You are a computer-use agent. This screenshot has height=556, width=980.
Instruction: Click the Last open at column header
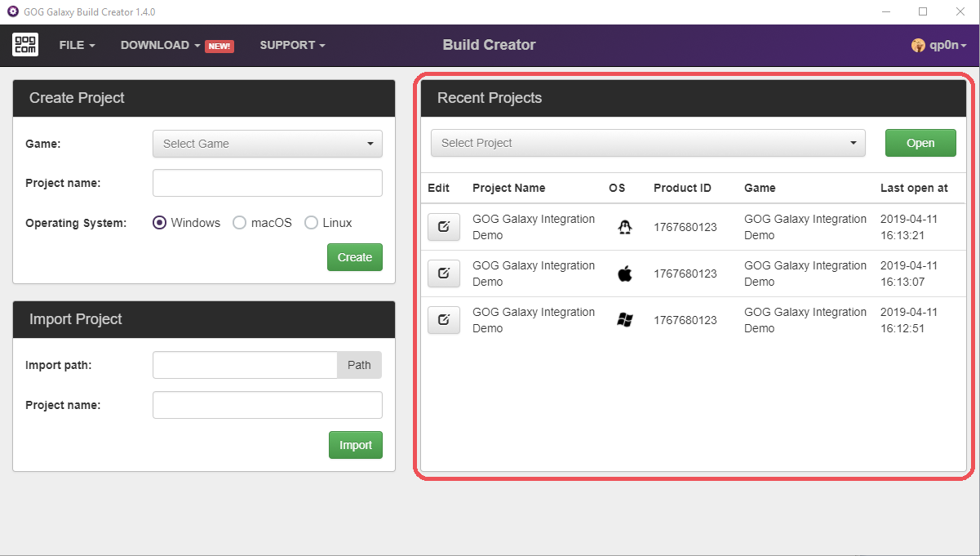tap(914, 188)
